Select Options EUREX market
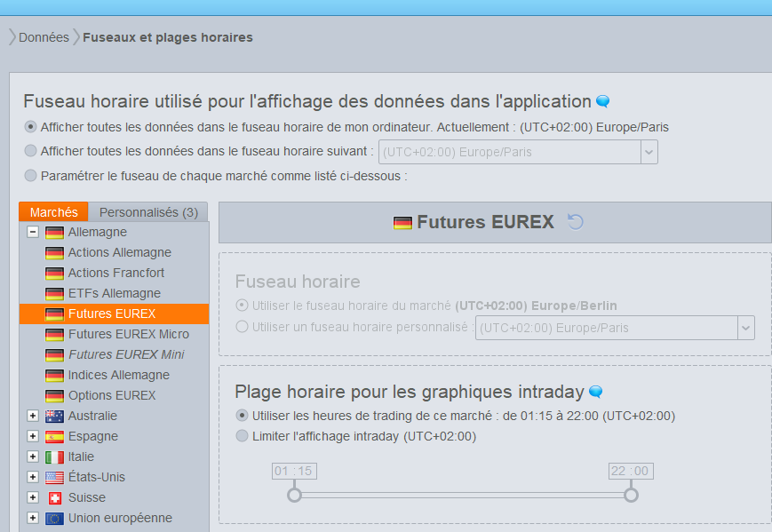 [x=112, y=396]
